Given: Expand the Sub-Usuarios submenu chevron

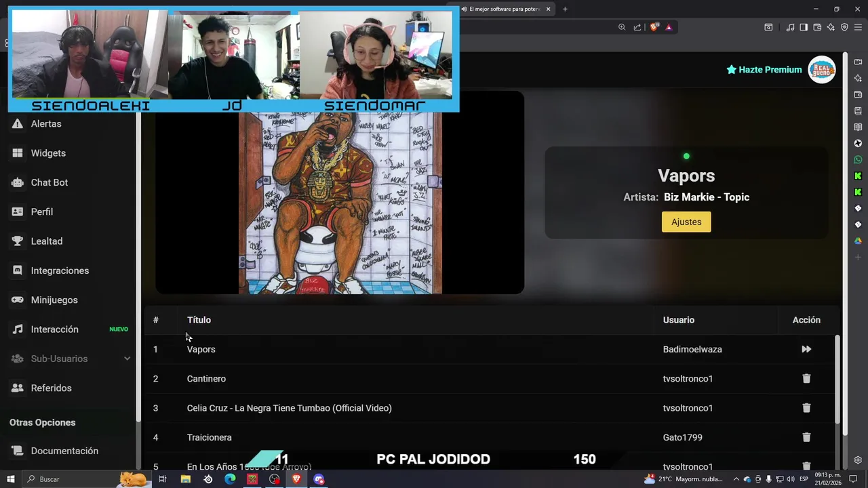Looking at the screenshot, I should pyautogui.click(x=127, y=359).
